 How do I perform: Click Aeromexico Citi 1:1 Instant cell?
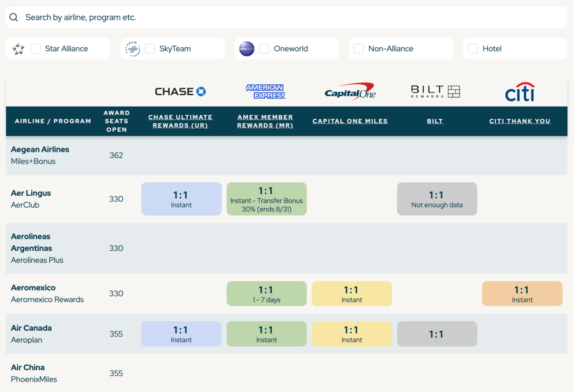click(x=522, y=294)
